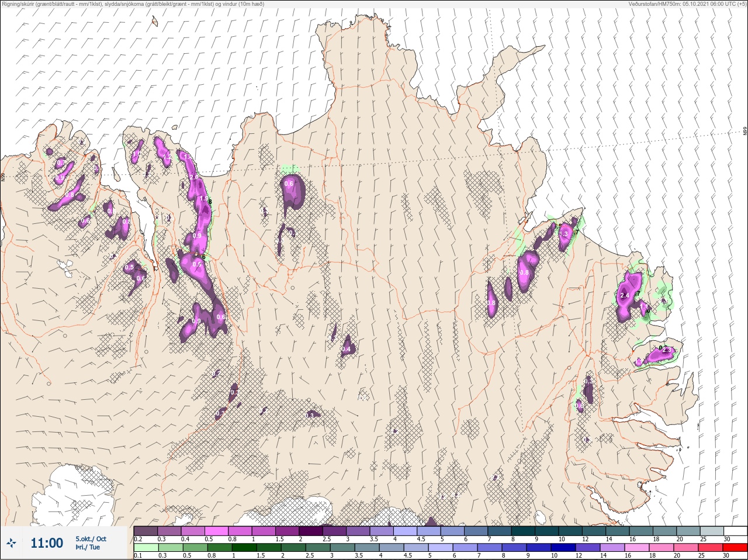Click the 'þri./ Tue' weekday text
The height and width of the screenshot is (560, 748).
coord(88,547)
